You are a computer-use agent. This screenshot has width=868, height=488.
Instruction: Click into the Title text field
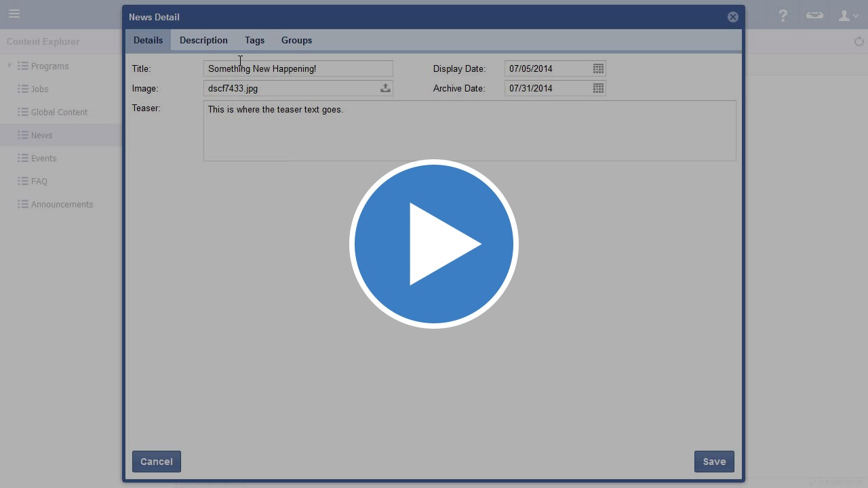[x=298, y=68]
